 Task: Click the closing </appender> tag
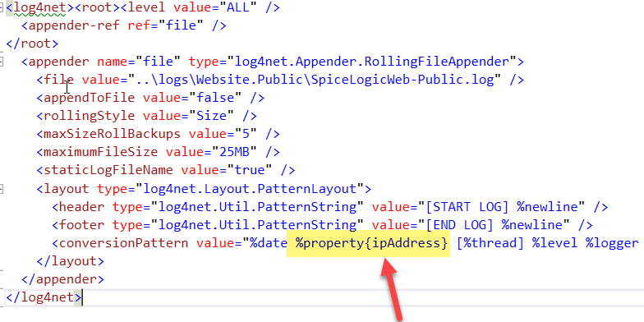click(62, 279)
